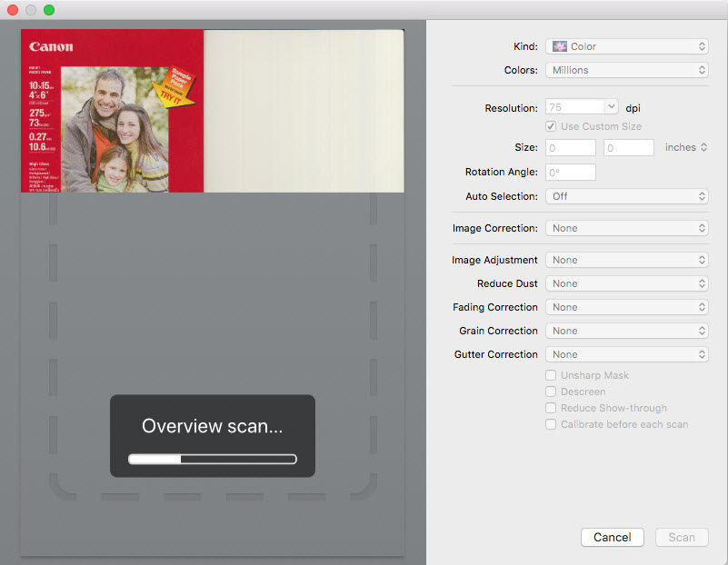Enable the Unsharp Mask checkbox

[x=551, y=375]
